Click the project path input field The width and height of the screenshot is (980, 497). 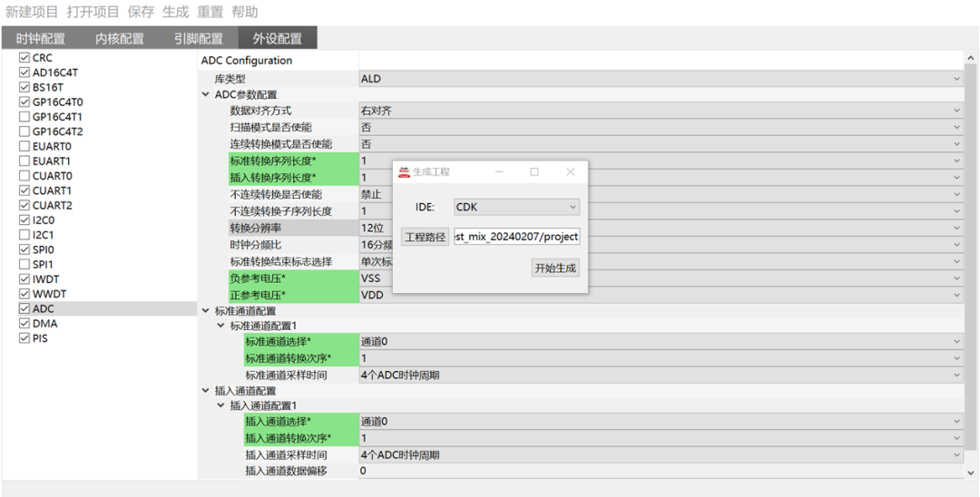point(517,238)
